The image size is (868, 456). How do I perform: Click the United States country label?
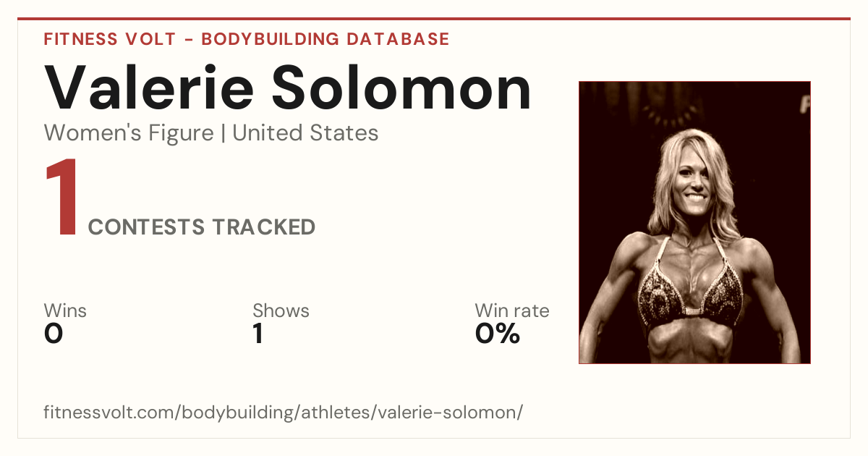tap(305, 133)
